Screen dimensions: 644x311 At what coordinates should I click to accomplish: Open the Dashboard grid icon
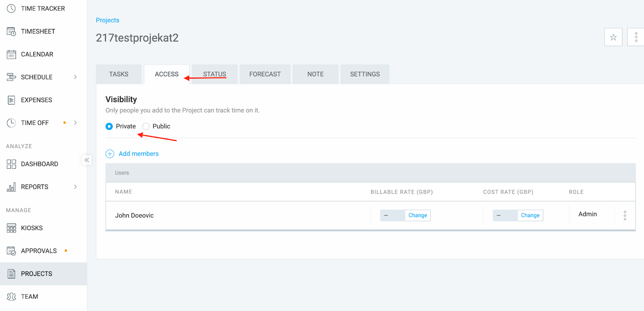11,164
